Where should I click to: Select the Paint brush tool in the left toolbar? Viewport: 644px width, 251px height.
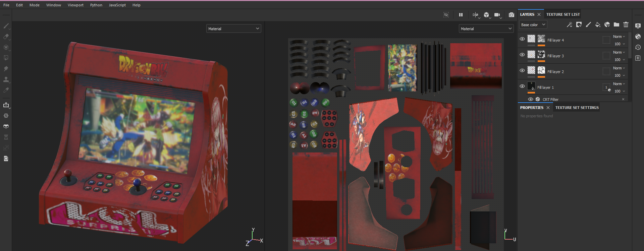pyautogui.click(x=6, y=26)
